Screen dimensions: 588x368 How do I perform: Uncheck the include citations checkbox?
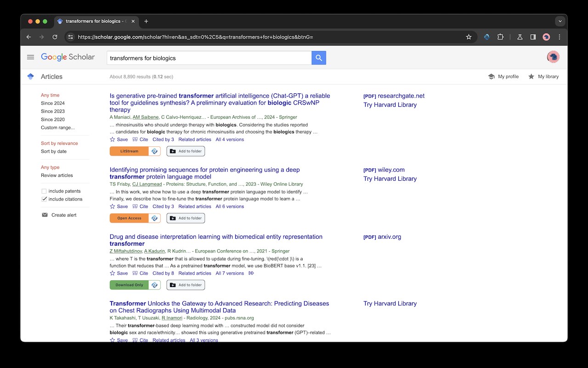[44, 199]
